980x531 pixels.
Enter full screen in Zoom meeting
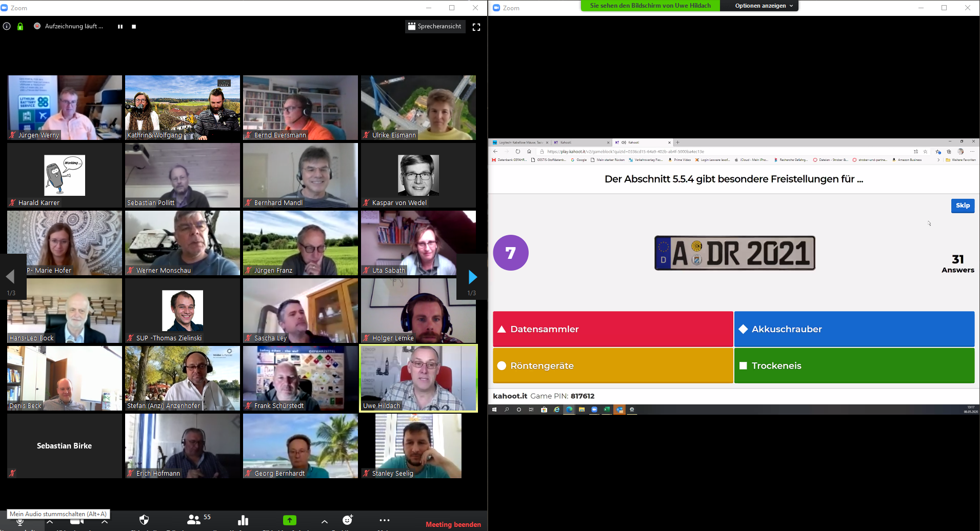pyautogui.click(x=476, y=27)
